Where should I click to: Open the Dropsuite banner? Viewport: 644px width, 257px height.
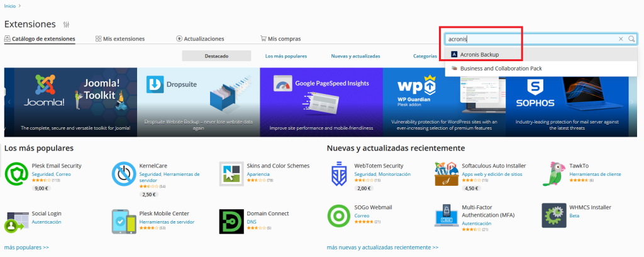pos(198,102)
